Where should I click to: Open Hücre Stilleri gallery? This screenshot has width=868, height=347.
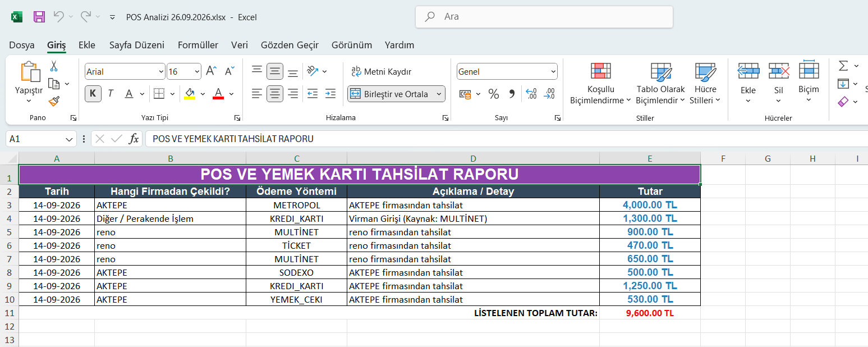pos(705,84)
